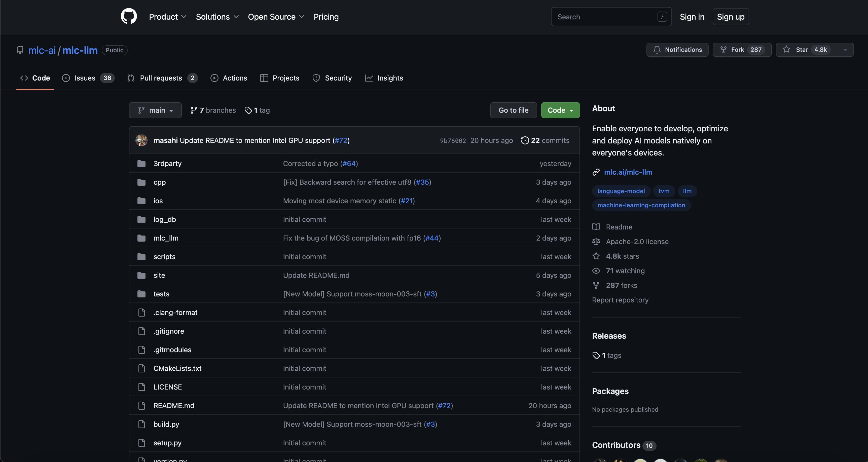Image resolution: width=868 pixels, height=462 pixels.
Task: Click the masahi commit author avatar
Action: [141, 140]
